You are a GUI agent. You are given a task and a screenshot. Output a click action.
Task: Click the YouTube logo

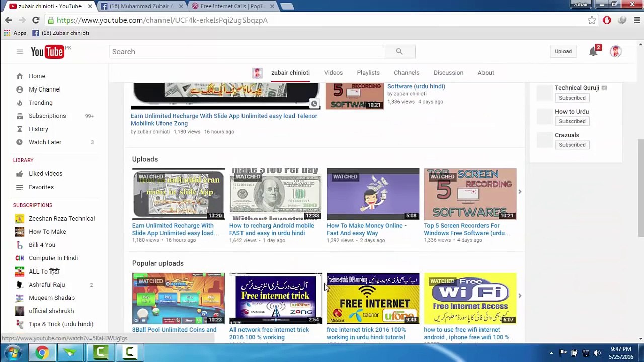tap(47, 52)
